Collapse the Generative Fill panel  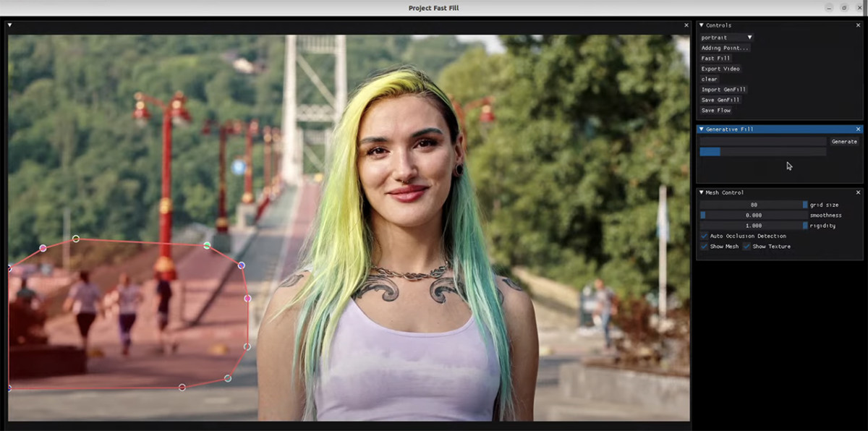coord(700,129)
